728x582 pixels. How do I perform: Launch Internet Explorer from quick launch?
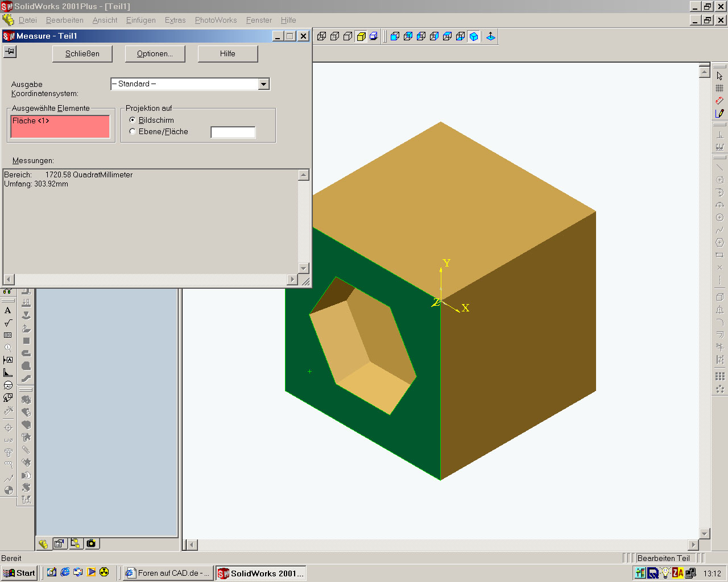click(65, 572)
